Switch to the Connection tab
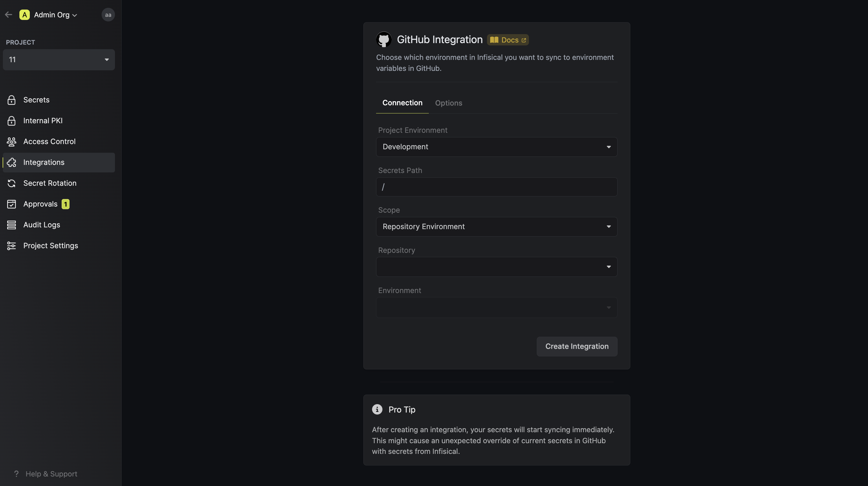Viewport: 868px width, 486px height. tap(402, 103)
